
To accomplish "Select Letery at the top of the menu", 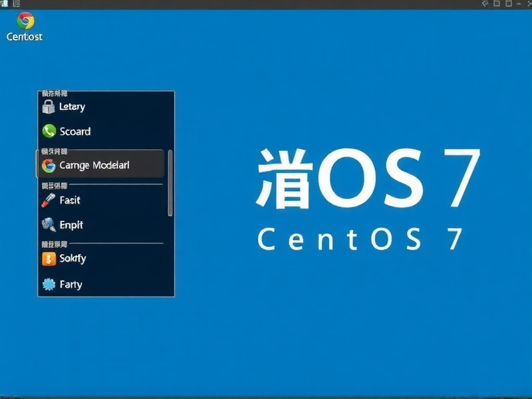I will click(x=72, y=106).
